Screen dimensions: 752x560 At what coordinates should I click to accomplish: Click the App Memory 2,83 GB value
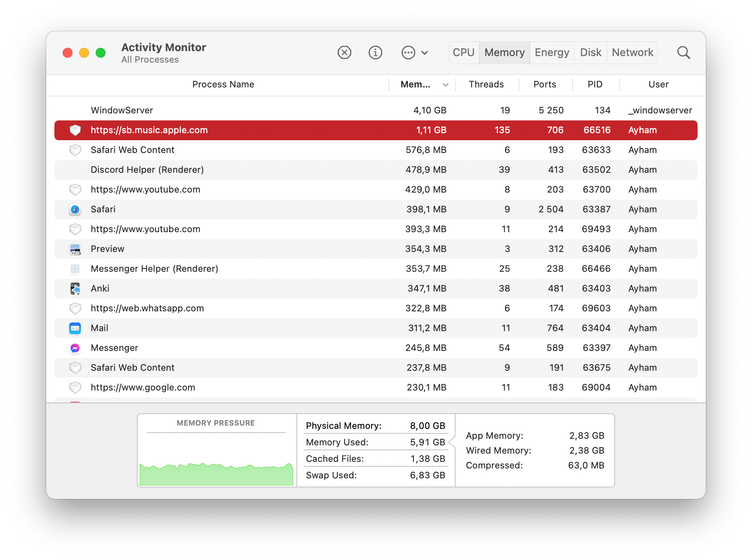point(587,436)
